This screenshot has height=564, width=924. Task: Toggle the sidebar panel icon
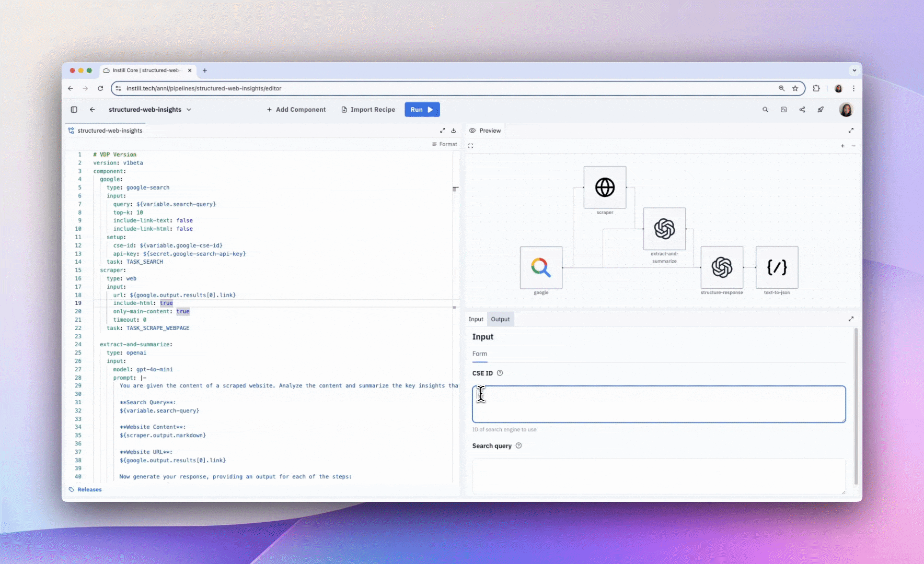(74, 110)
